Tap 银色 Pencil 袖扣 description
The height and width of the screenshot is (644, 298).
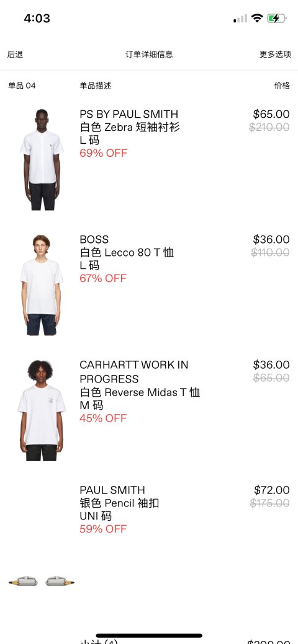coord(119,503)
